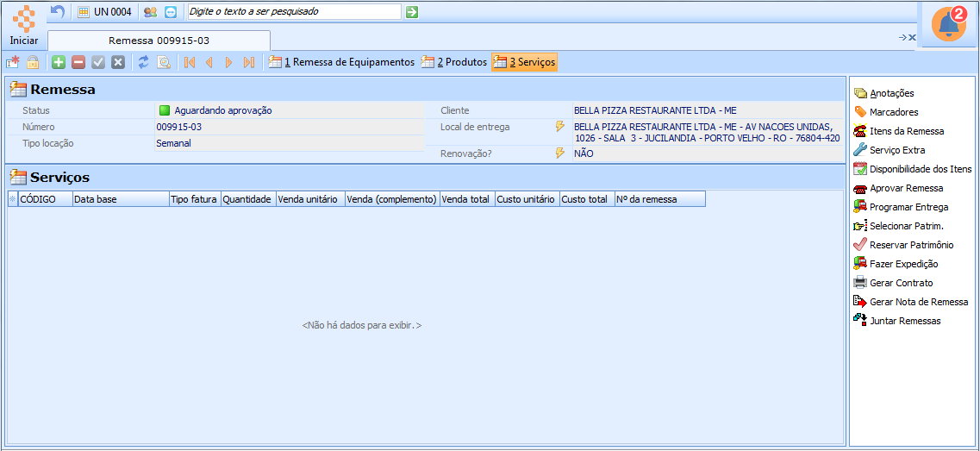
Task: Click the padlock icon in toolbar
Action: coord(32,62)
